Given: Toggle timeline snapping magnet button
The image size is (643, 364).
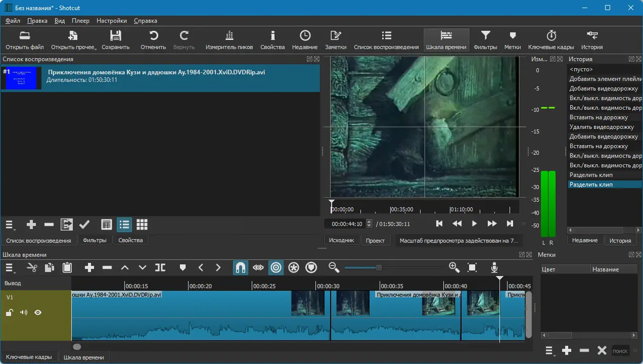Looking at the screenshot, I should click(x=241, y=267).
